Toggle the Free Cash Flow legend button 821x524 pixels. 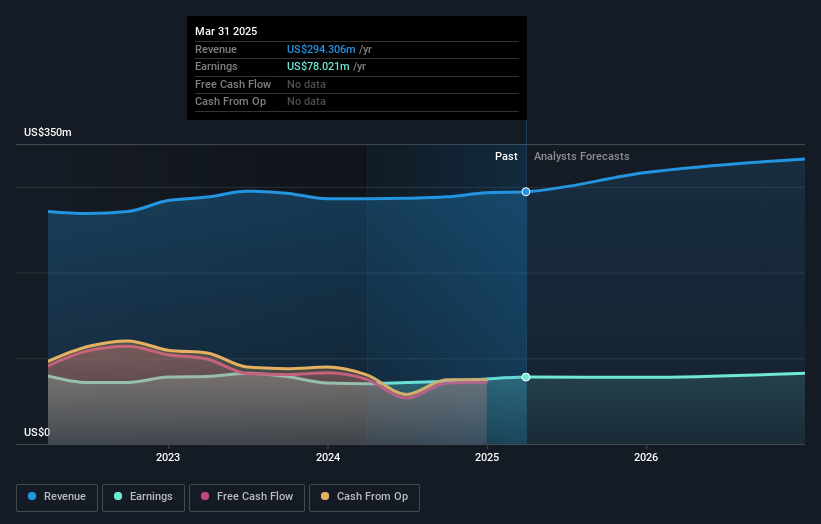(x=247, y=497)
